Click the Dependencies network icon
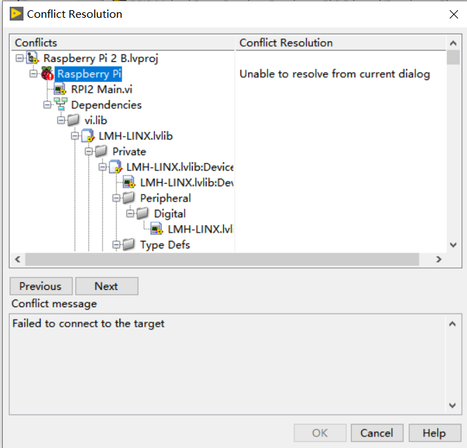 61,105
